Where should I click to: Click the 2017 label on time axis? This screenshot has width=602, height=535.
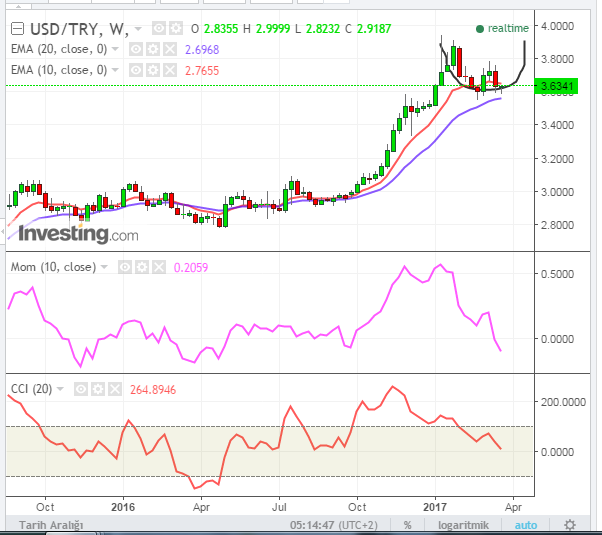click(435, 507)
